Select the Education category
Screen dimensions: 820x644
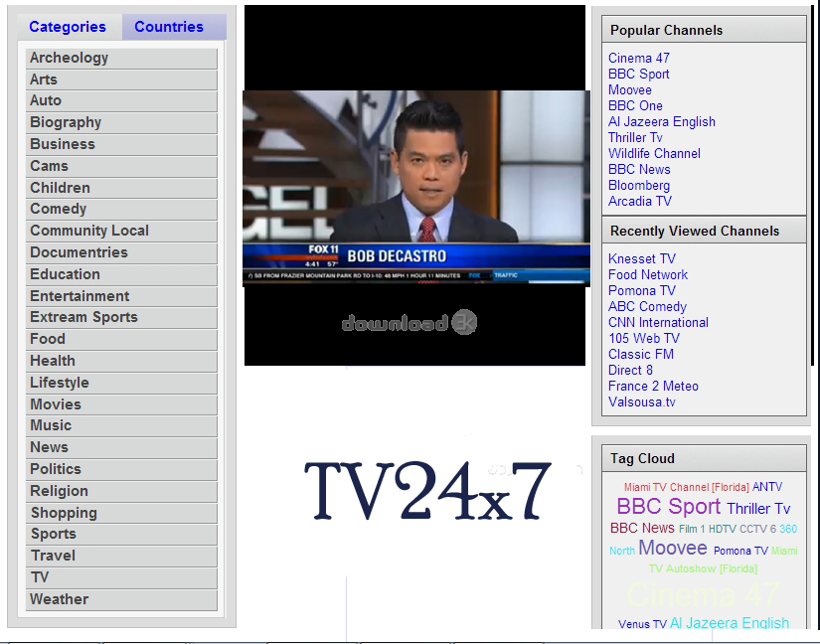pos(121,274)
